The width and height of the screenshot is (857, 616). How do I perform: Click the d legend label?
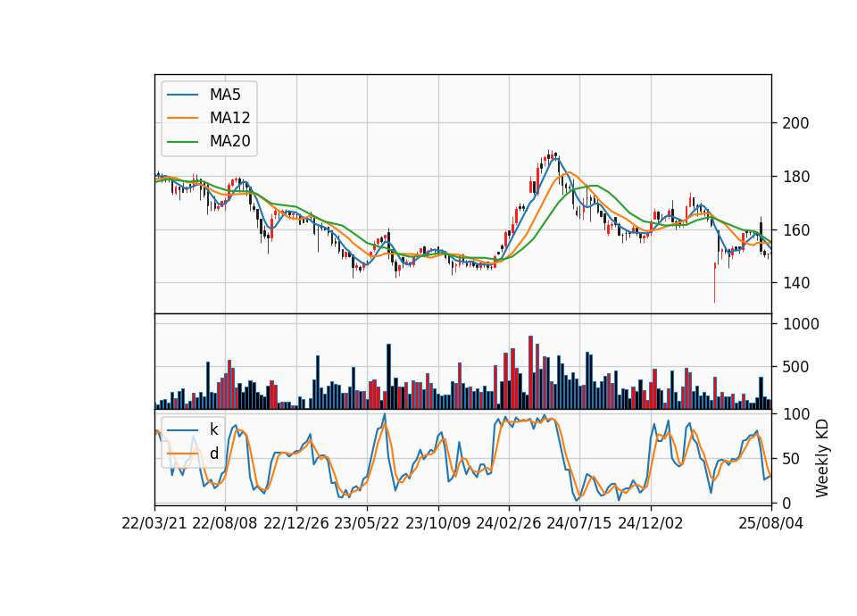[213, 454]
